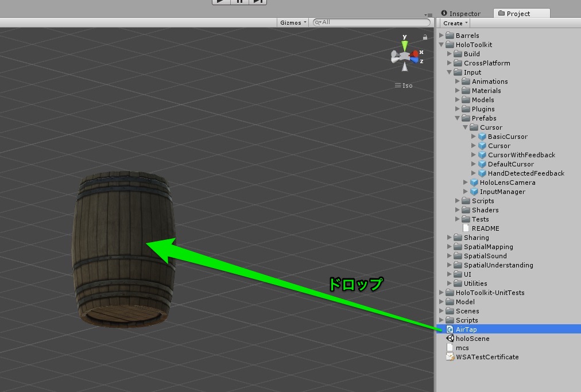The height and width of the screenshot is (392, 581).
Task: Select the Models folder row
Action: point(509,100)
